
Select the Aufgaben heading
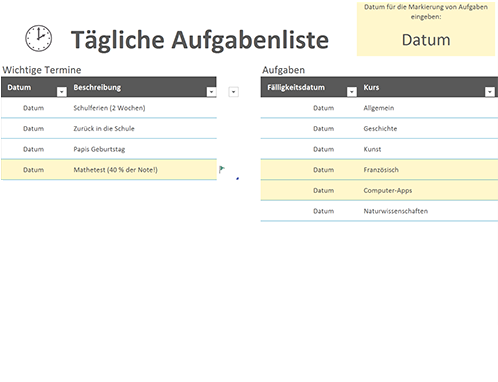284,70
